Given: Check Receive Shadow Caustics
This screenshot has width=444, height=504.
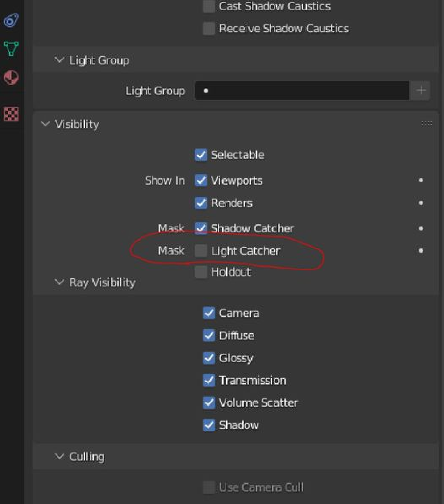Looking at the screenshot, I should click(209, 28).
